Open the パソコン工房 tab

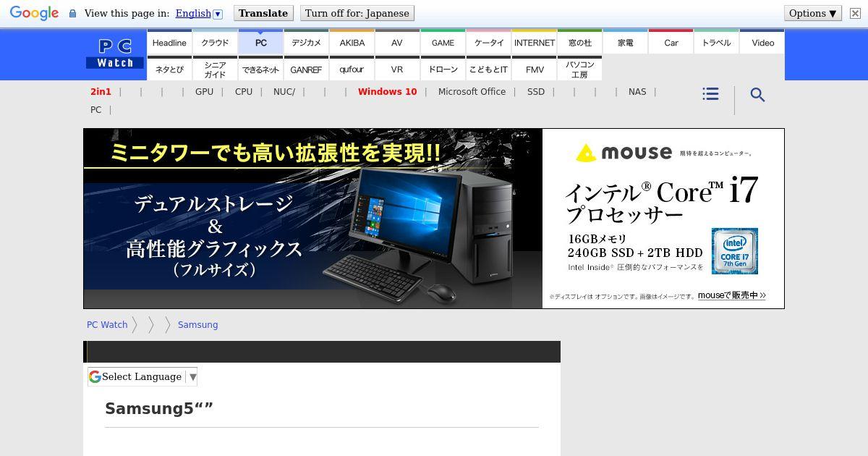pos(579,69)
